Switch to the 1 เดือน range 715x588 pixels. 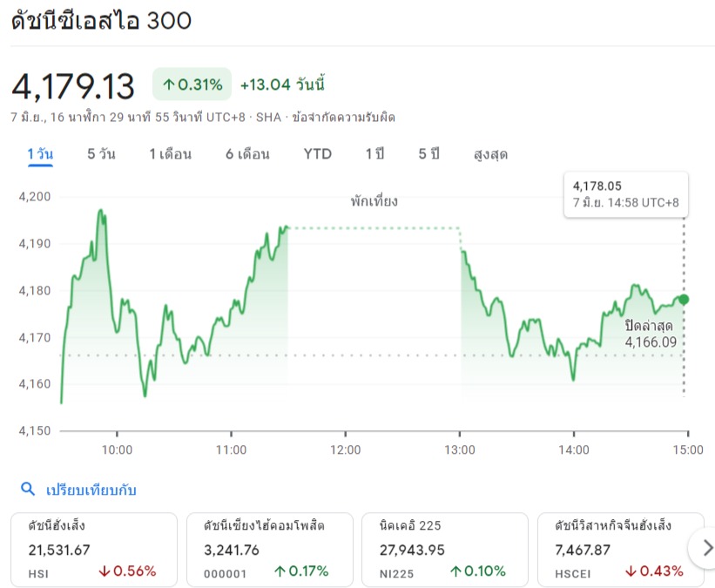(170, 154)
